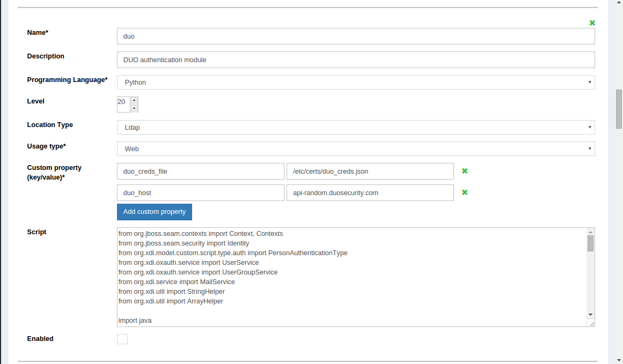Click the Script textarea scroll-up arrow
The width and height of the screenshot is (623, 364).
point(590,232)
